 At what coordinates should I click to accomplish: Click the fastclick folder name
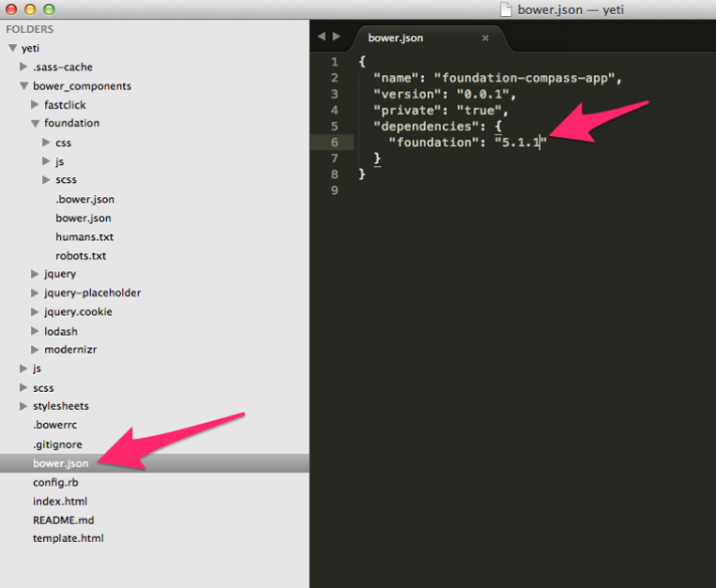pos(65,104)
